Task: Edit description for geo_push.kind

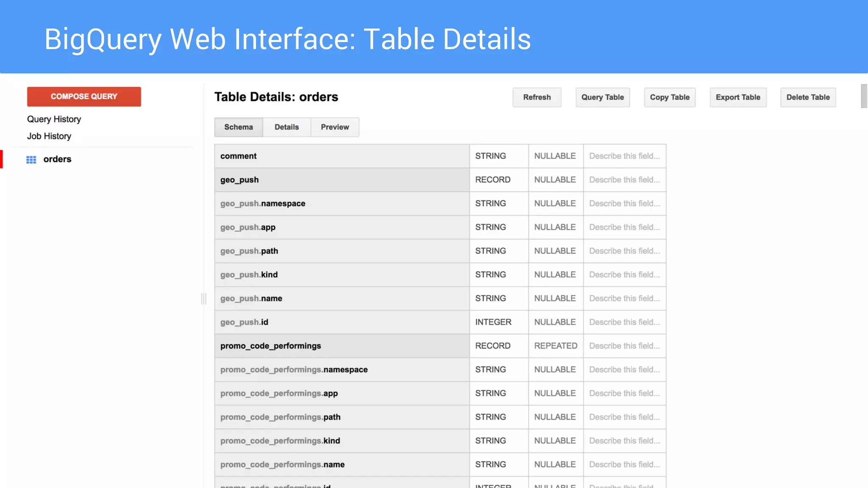Action: click(x=625, y=274)
